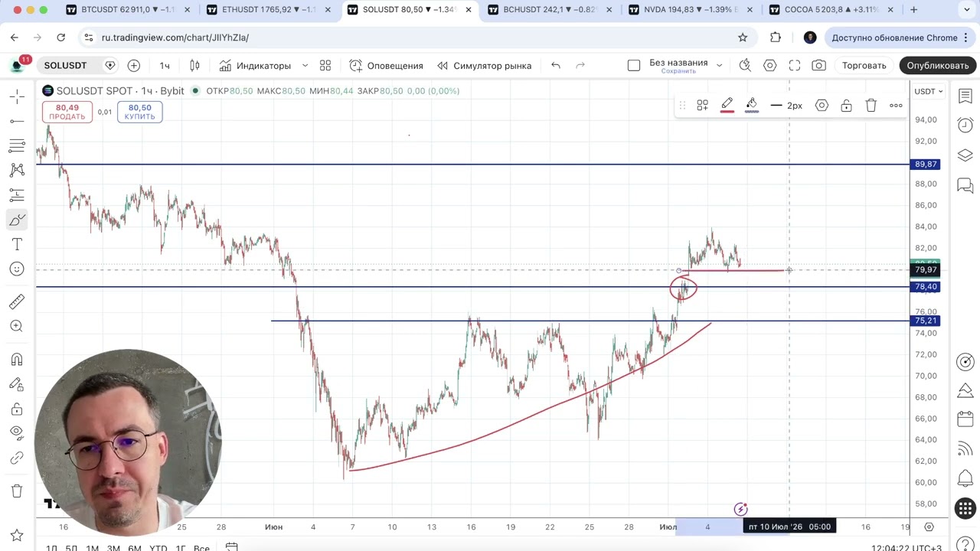Create an alert via Оповещения

[387, 65]
